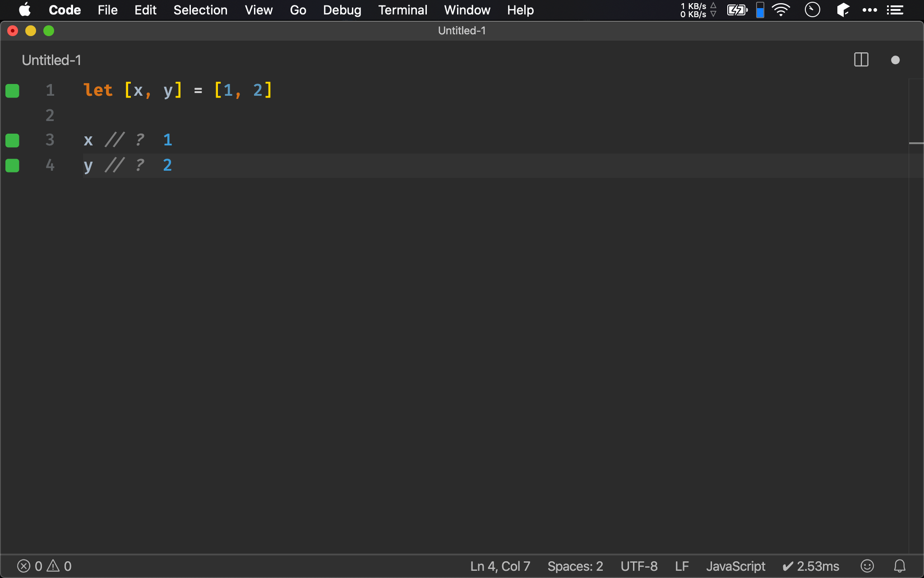The image size is (924, 578).
Task: Click the 2.53ms Quokka timing status
Action: tap(811, 566)
